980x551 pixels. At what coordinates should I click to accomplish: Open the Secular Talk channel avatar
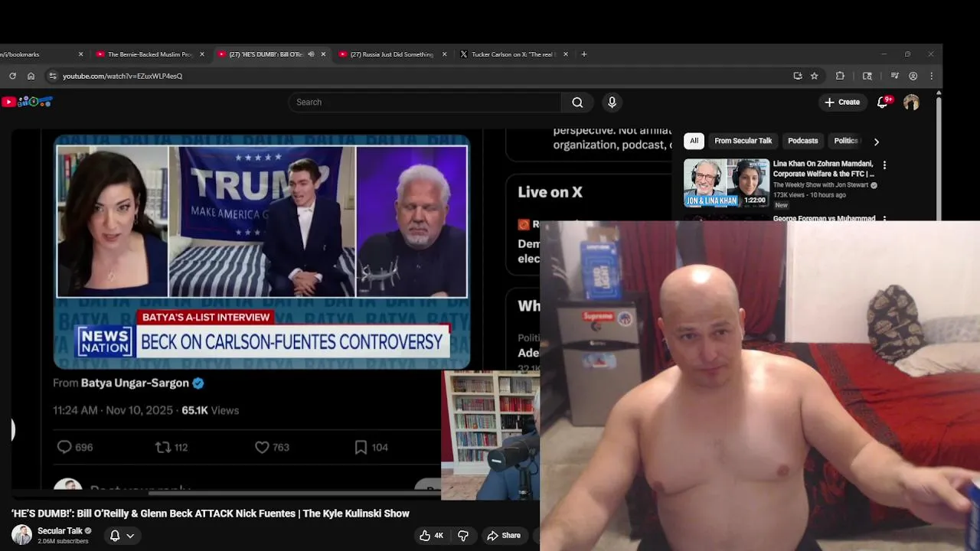coord(21,535)
